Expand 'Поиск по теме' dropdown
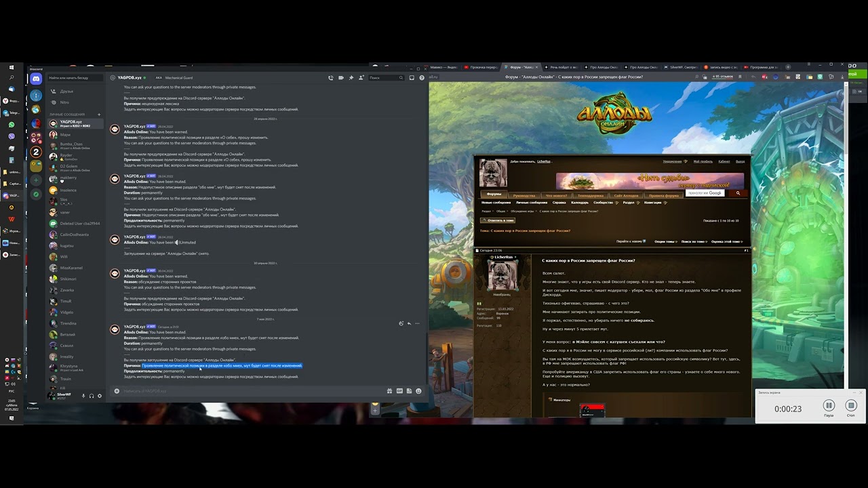Screen dimensions: 868x488 tap(694, 241)
